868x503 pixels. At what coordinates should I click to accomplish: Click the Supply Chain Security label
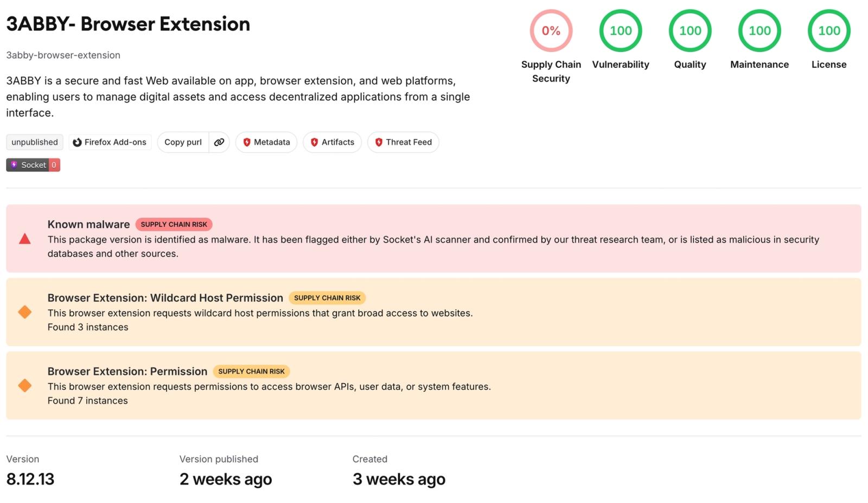pyautogui.click(x=551, y=72)
